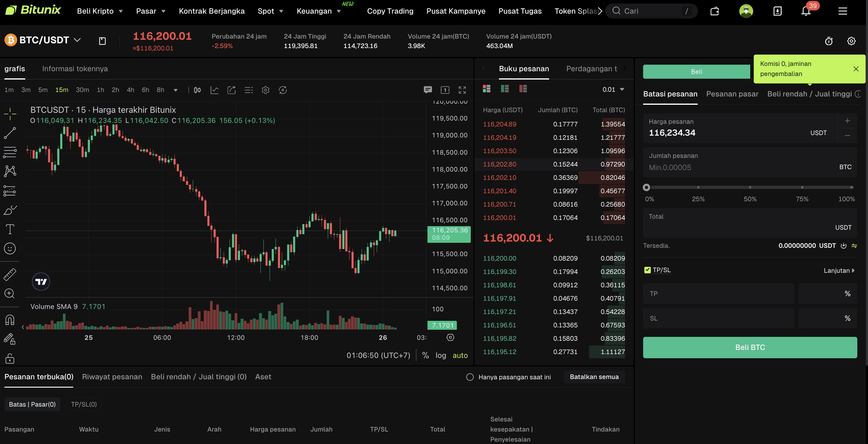This screenshot has width=868, height=444.
Task: Click Batalkan semua to cancel all orders
Action: point(594,377)
